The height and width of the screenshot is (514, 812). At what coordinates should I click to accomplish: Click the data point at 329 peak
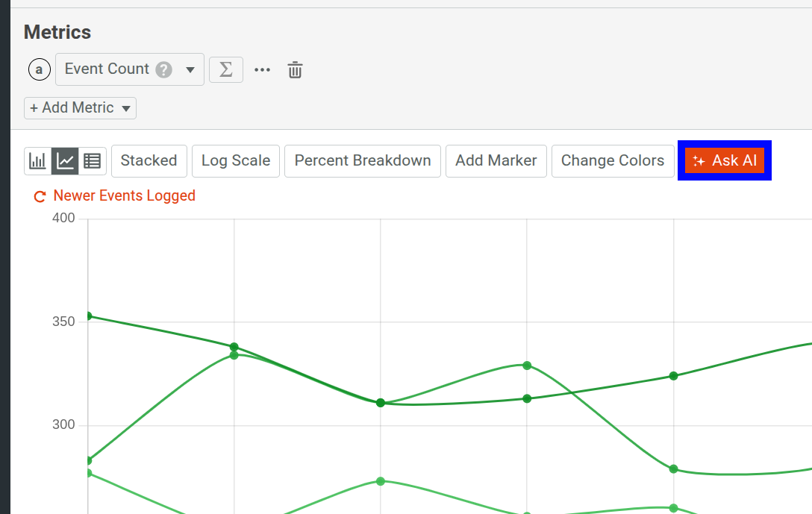click(x=527, y=366)
